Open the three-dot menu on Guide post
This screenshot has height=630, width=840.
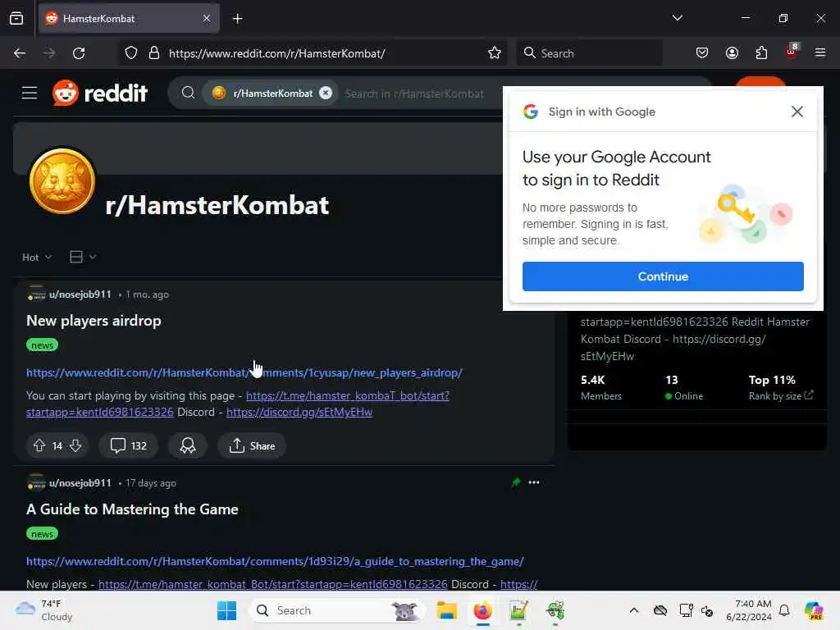pos(533,482)
